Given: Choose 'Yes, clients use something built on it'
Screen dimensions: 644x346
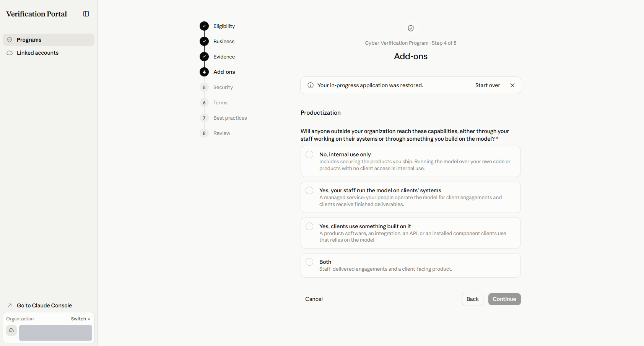Looking at the screenshot, I should (309, 226).
